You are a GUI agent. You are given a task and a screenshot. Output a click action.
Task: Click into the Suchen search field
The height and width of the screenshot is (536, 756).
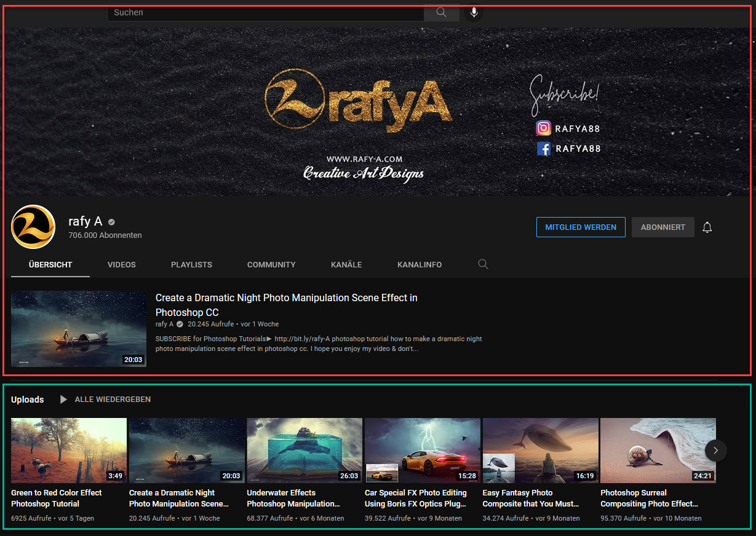[x=265, y=13]
